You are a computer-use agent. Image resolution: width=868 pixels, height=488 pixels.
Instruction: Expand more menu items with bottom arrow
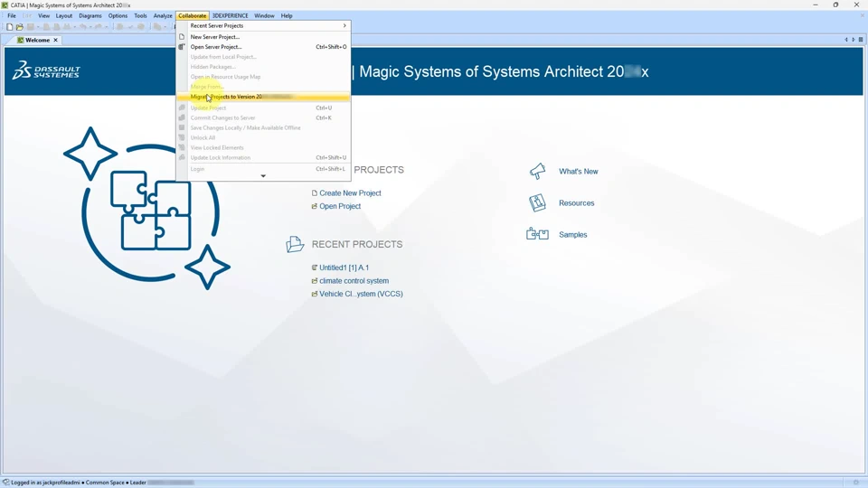[263, 176]
